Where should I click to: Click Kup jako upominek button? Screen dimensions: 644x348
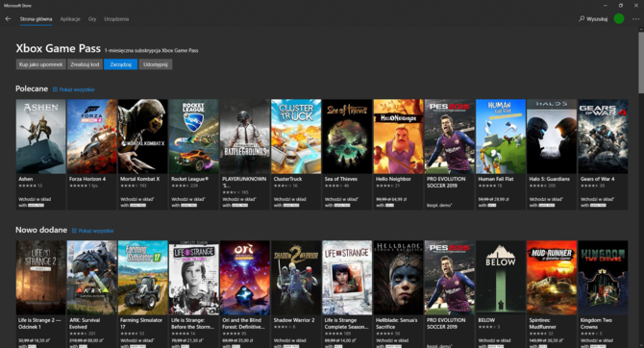pyautogui.click(x=40, y=64)
